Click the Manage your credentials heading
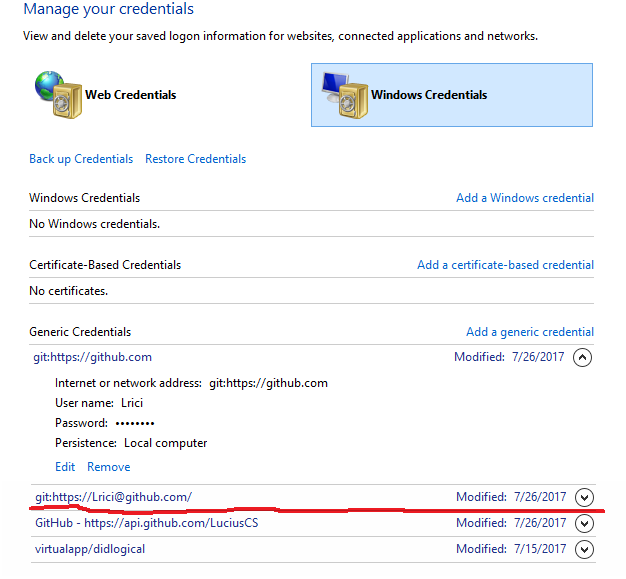 coord(109,9)
